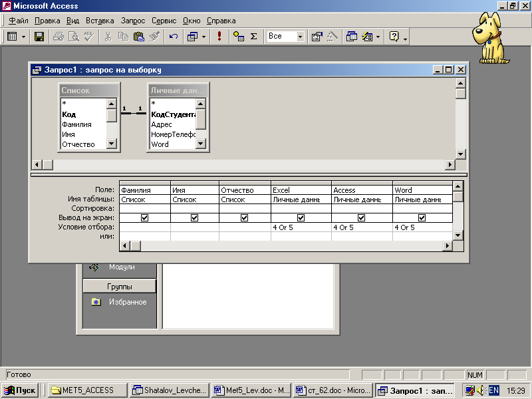Click the Show Table icon
Image resolution: width=532 pixels, height=399 pixels.
239,37
